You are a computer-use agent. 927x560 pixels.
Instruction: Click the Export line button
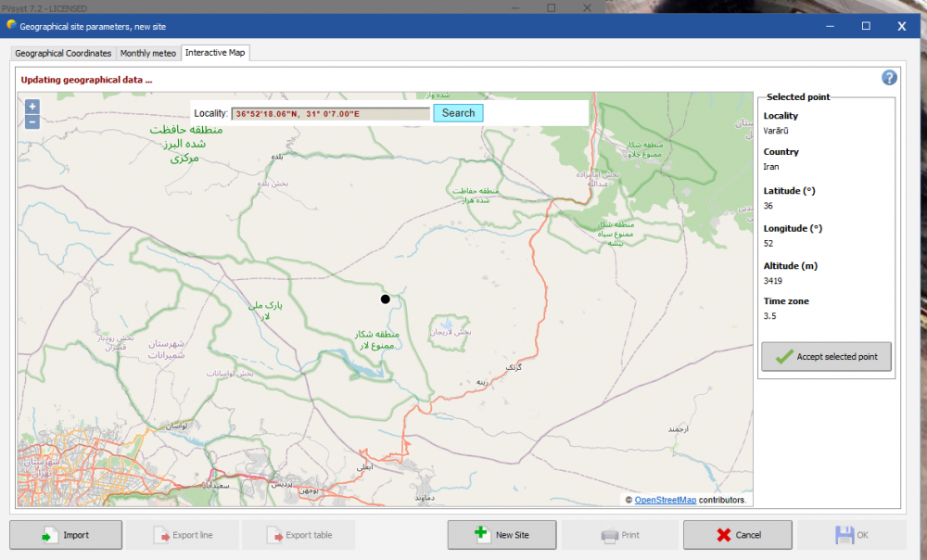[x=183, y=535]
